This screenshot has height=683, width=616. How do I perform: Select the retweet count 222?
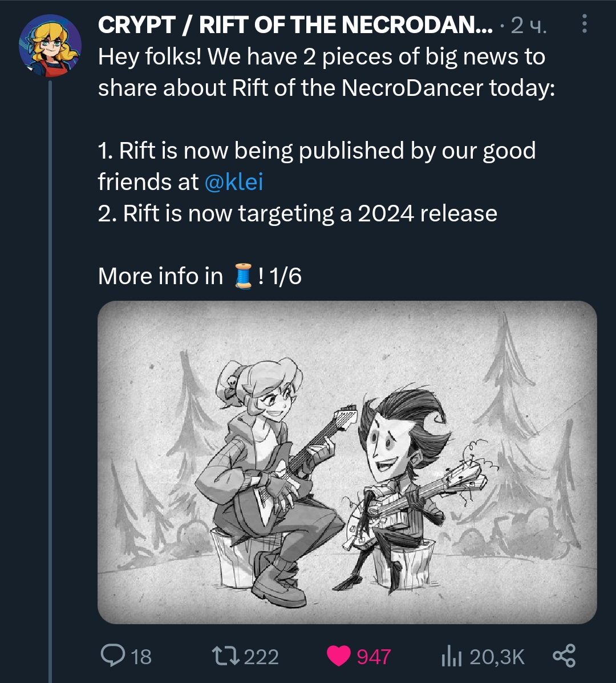[x=261, y=657]
